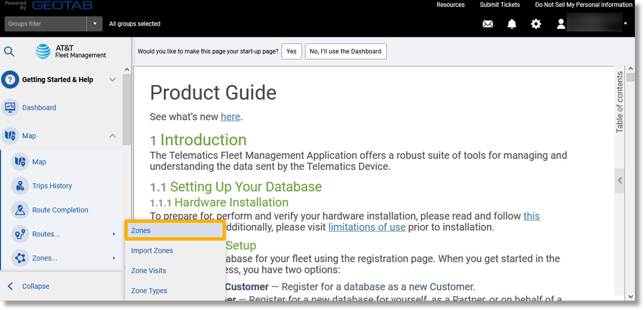Image resolution: width=644 pixels, height=310 pixels.
Task: Click the Dashboard monitor icon
Action: point(10,108)
